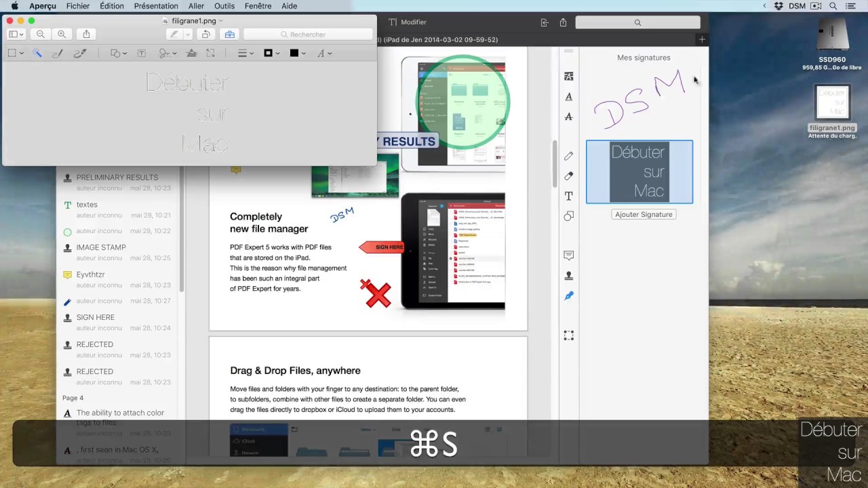Click the share icon in PDF Expert toolbar
This screenshot has width=868, height=488.
pyautogui.click(x=563, y=22)
